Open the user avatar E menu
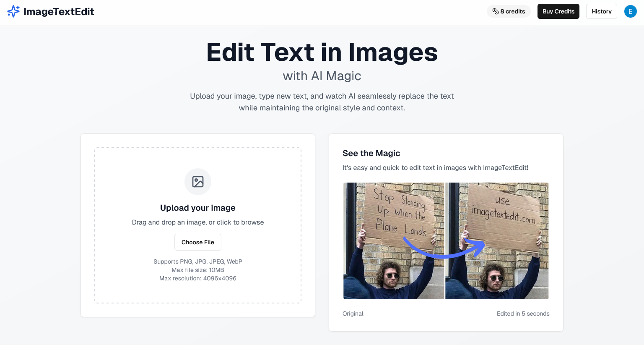644x345 pixels. click(630, 11)
